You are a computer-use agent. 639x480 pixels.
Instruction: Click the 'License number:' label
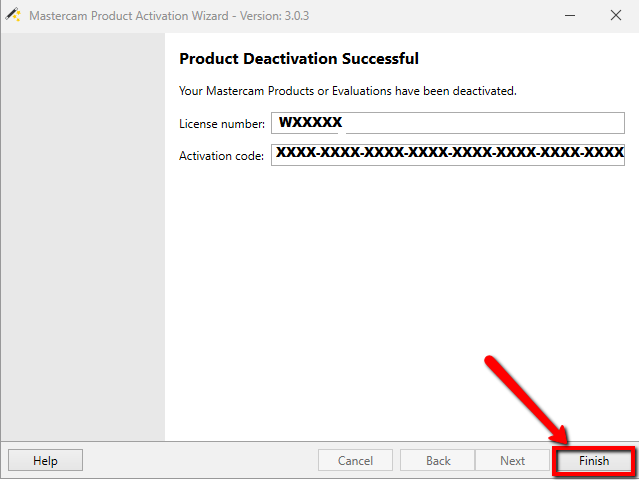[222, 124]
